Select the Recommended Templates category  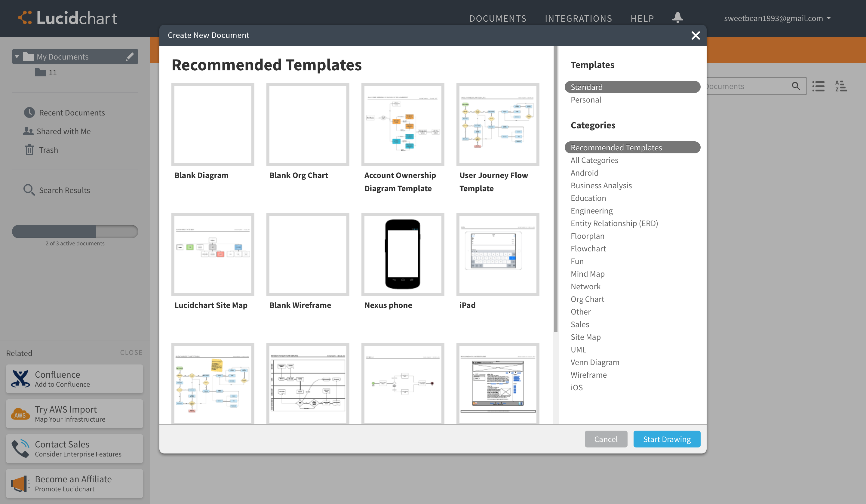click(x=632, y=147)
